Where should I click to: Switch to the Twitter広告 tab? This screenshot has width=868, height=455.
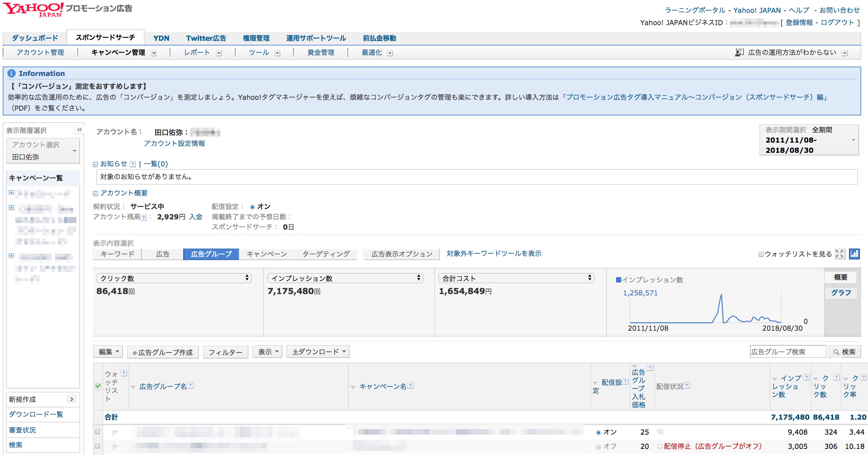pyautogui.click(x=206, y=38)
